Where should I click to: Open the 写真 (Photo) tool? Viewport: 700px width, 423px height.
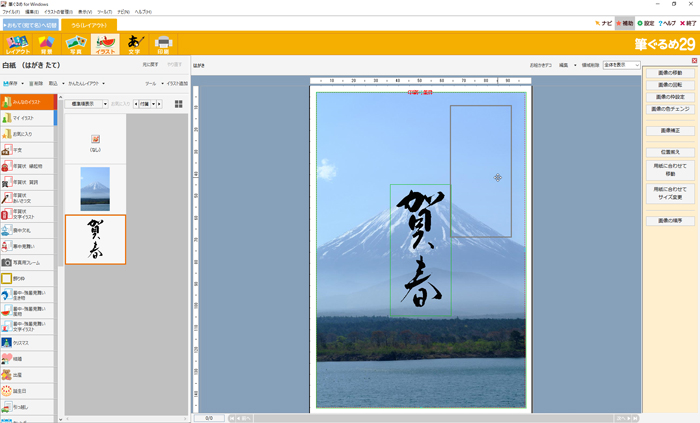(x=75, y=43)
